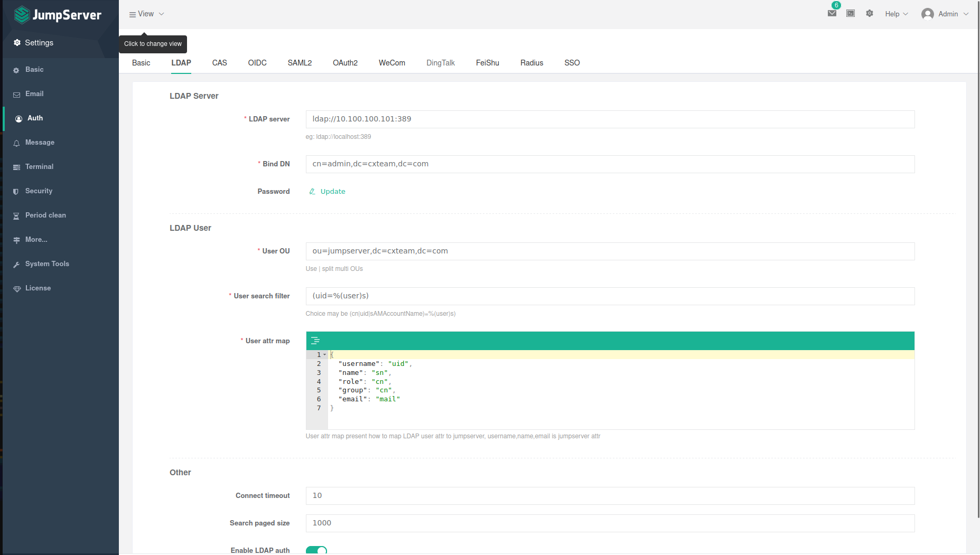Launch the web terminal icon near Help

(x=850, y=13)
